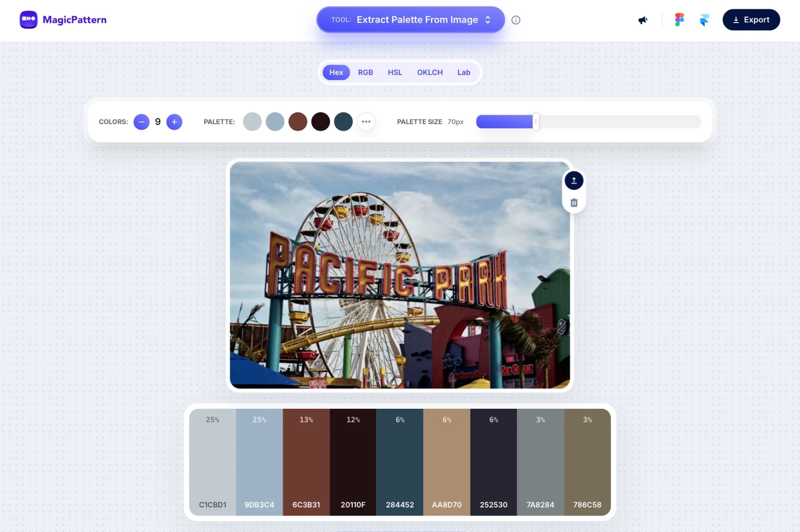Image resolution: width=800 pixels, height=532 pixels.
Task: Click the Pacific Park uploaded image
Action: point(400,275)
